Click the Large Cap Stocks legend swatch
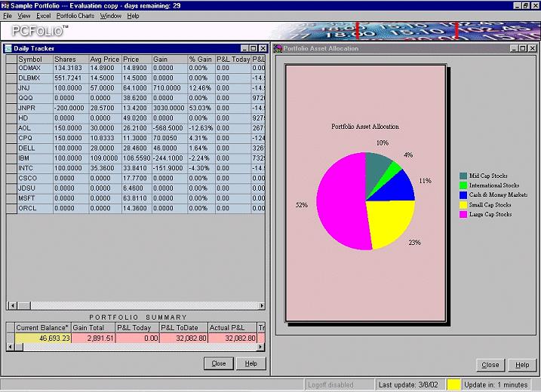This screenshot has width=541, height=392. click(x=463, y=214)
